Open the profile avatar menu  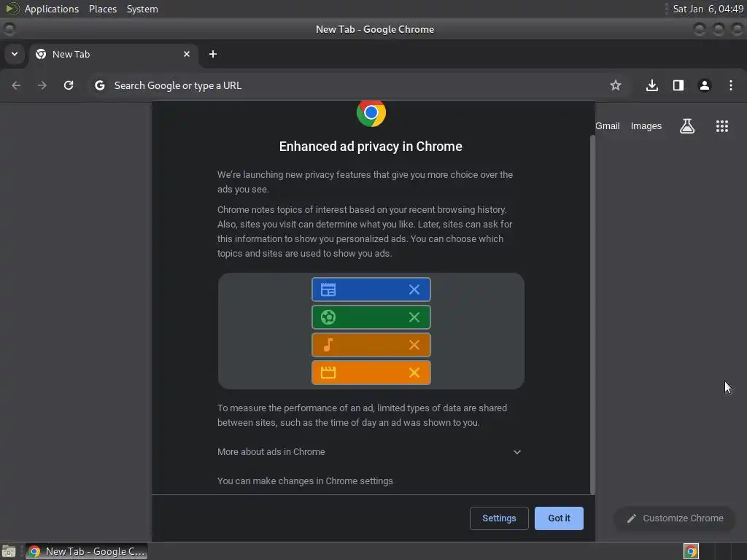(705, 85)
